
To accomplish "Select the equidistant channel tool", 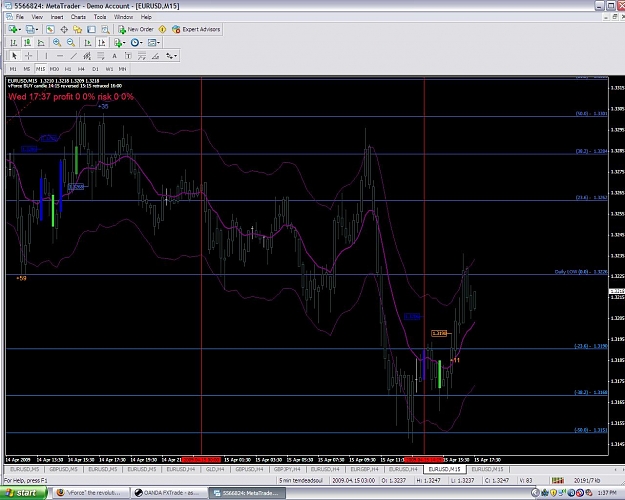I will 87,56.
